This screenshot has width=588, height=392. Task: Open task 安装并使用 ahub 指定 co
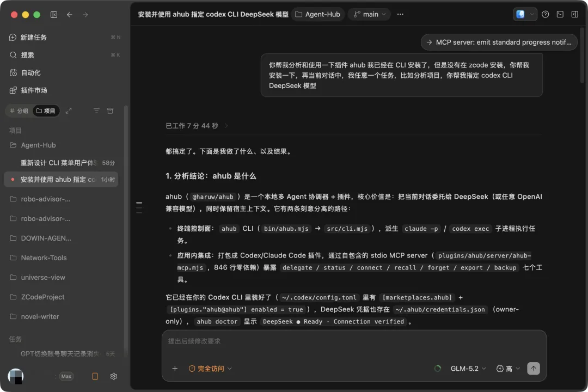pos(61,179)
